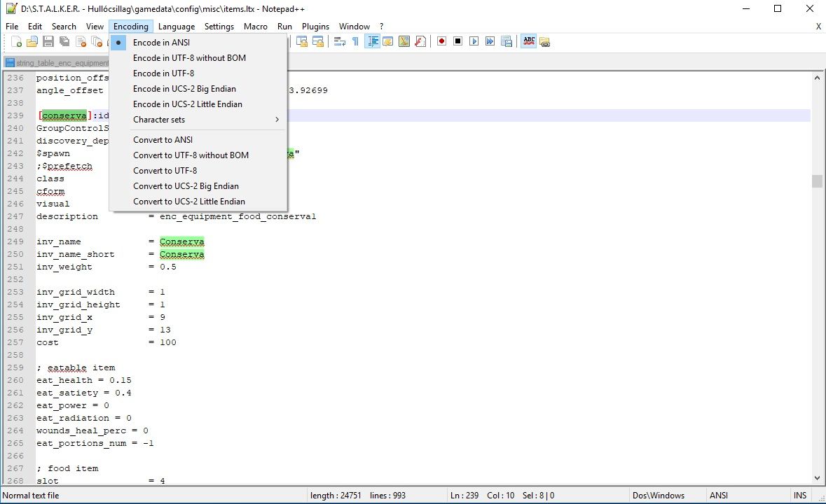Select Convert to UTF-8 without BOM
Image resolution: width=826 pixels, height=504 pixels.
(198, 155)
